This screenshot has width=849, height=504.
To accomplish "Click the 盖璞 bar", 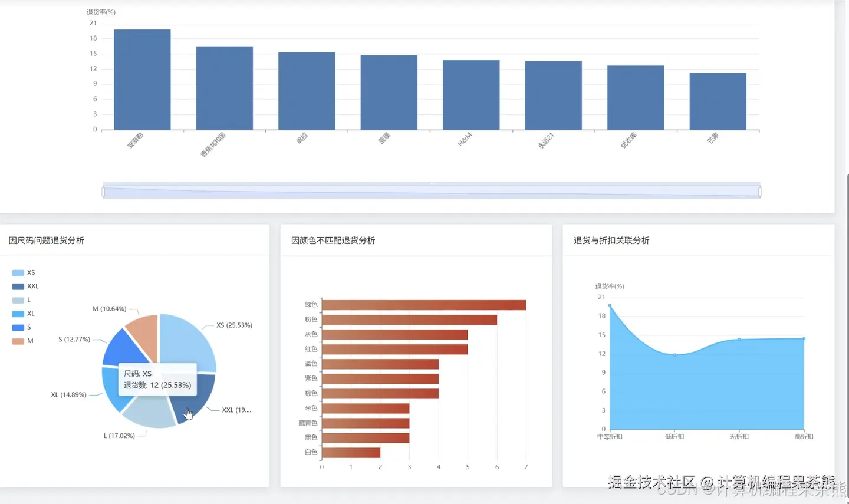I will (389, 93).
